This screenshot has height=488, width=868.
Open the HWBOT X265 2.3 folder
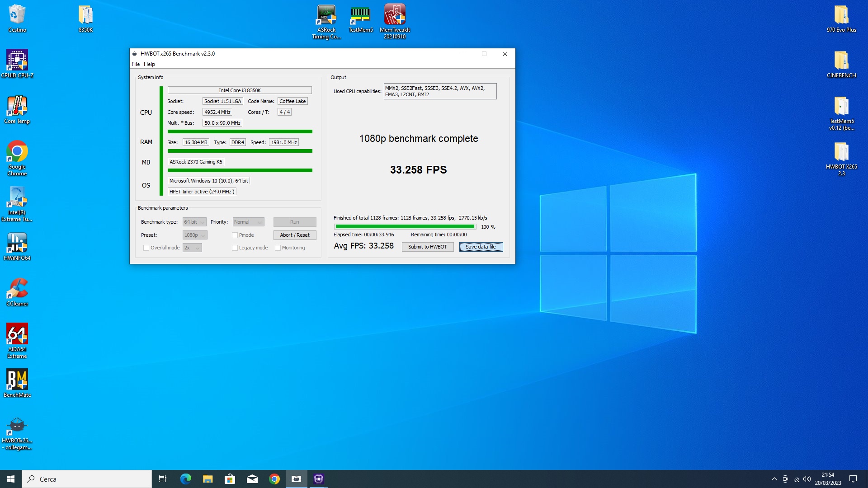tap(841, 159)
